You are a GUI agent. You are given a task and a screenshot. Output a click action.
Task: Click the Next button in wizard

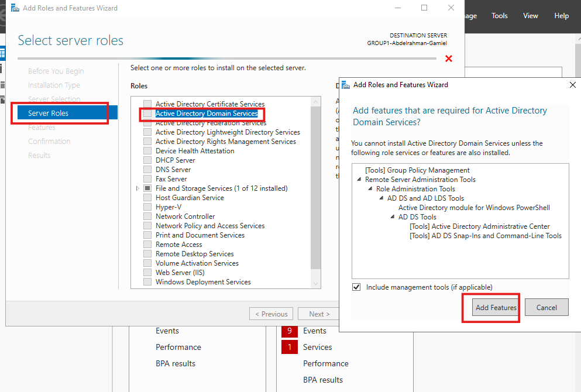point(319,314)
